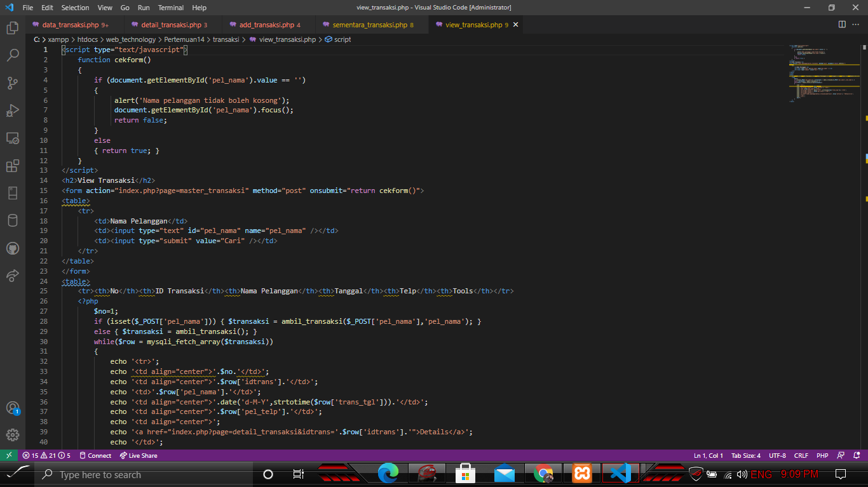
Task: Open the editor More Actions ellipsis
Action: (857, 25)
